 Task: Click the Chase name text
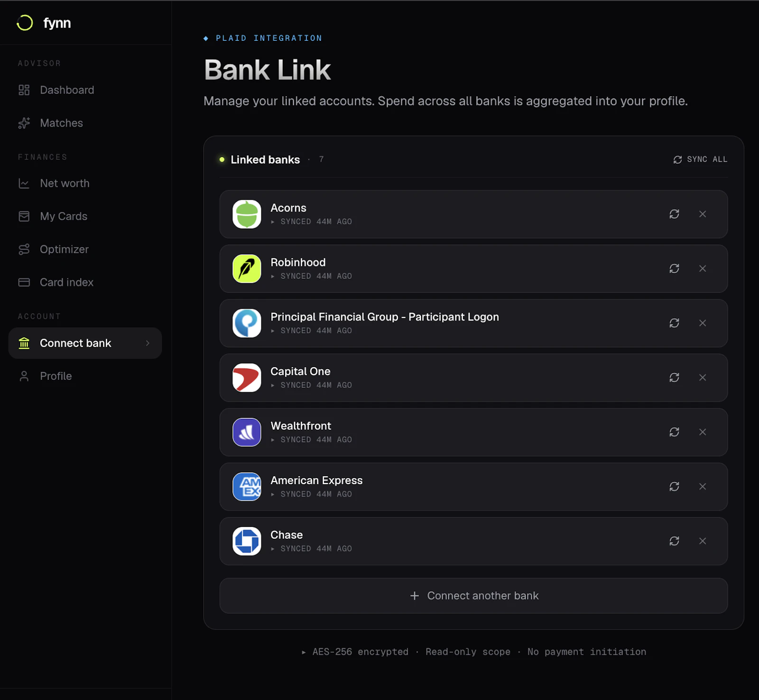287,535
